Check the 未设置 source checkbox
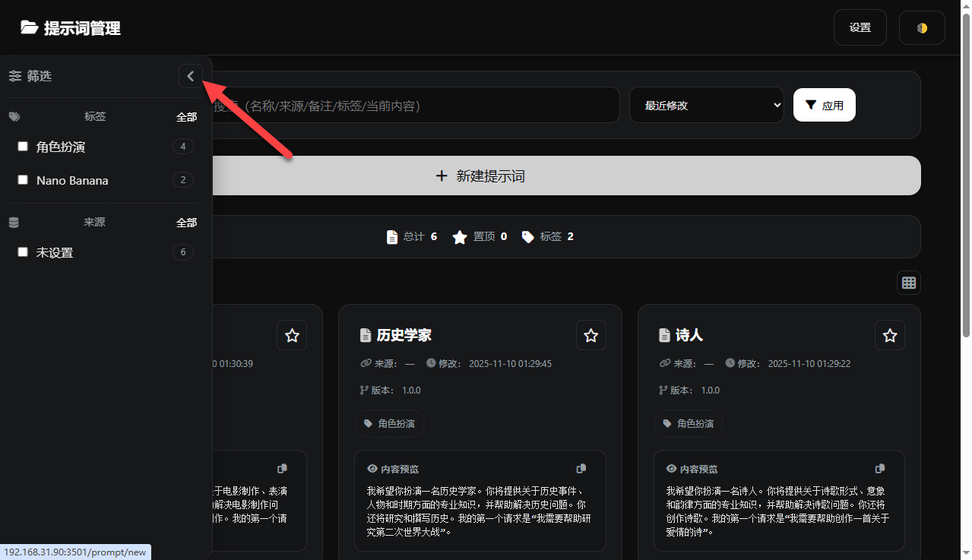The width and height of the screenshot is (972, 560). tap(22, 252)
